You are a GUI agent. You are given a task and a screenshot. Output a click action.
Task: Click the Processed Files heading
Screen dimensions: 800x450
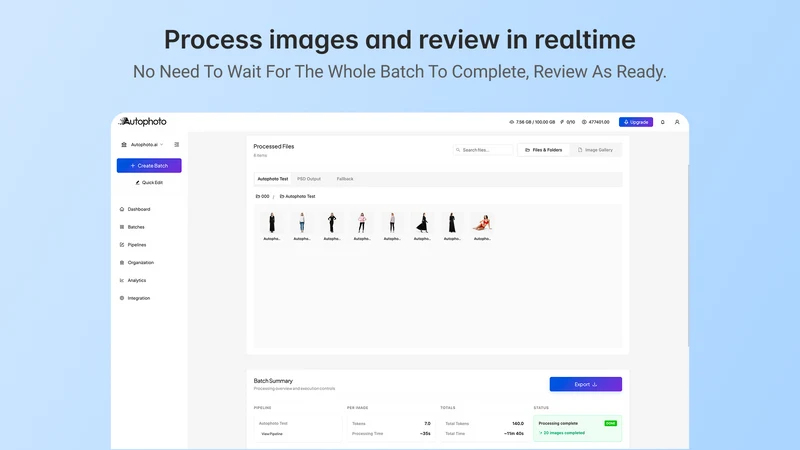[x=274, y=146]
